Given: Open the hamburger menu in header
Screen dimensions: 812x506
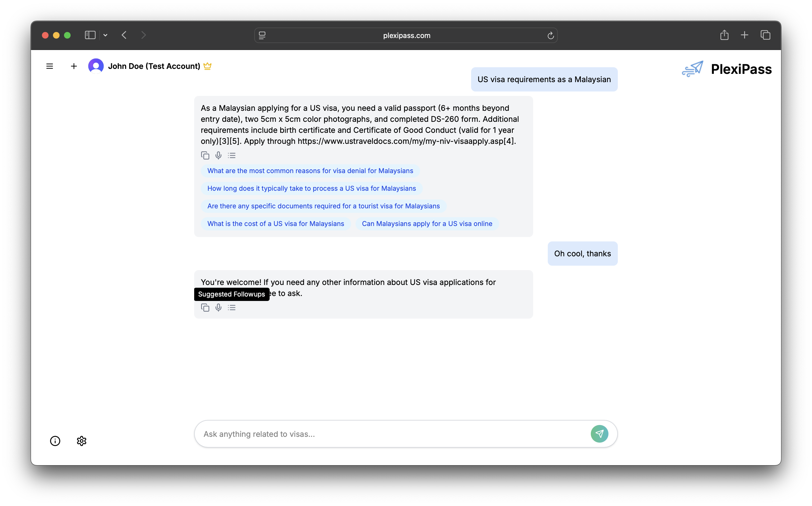Looking at the screenshot, I should (x=50, y=66).
